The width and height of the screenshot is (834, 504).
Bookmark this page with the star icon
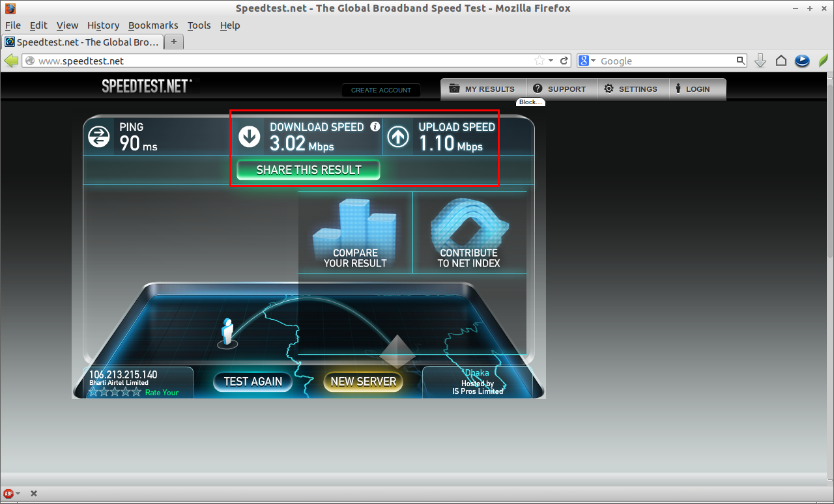(x=539, y=61)
